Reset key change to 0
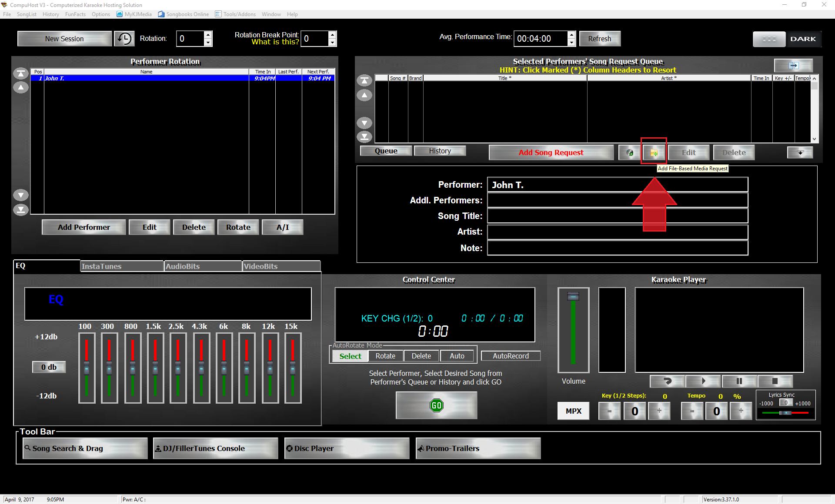Screen dimensions: 835x504 coord(635,411)
